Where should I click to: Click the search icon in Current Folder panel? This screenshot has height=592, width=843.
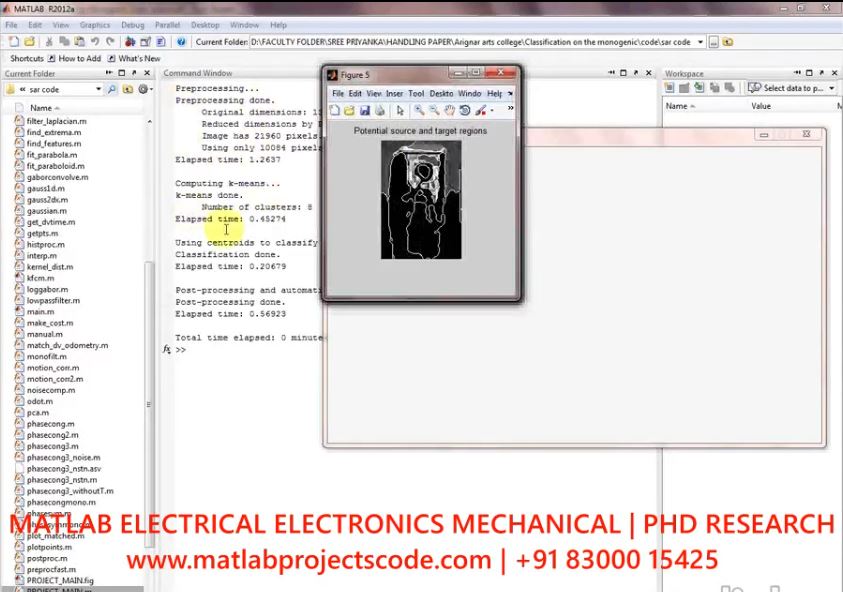click(113, 89)
